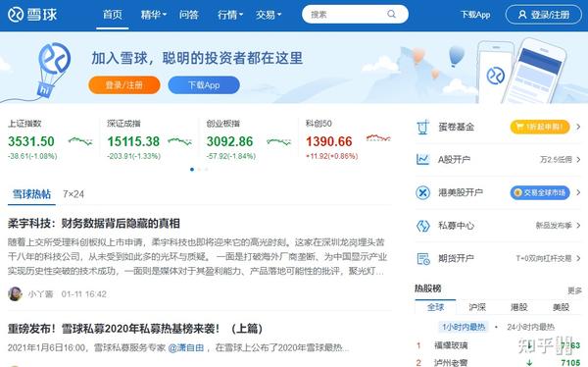The height and width of the screenshot is (367, 588).
Task: Click 创业板指 value 3092.86
Action: click(x=230, y=141)
